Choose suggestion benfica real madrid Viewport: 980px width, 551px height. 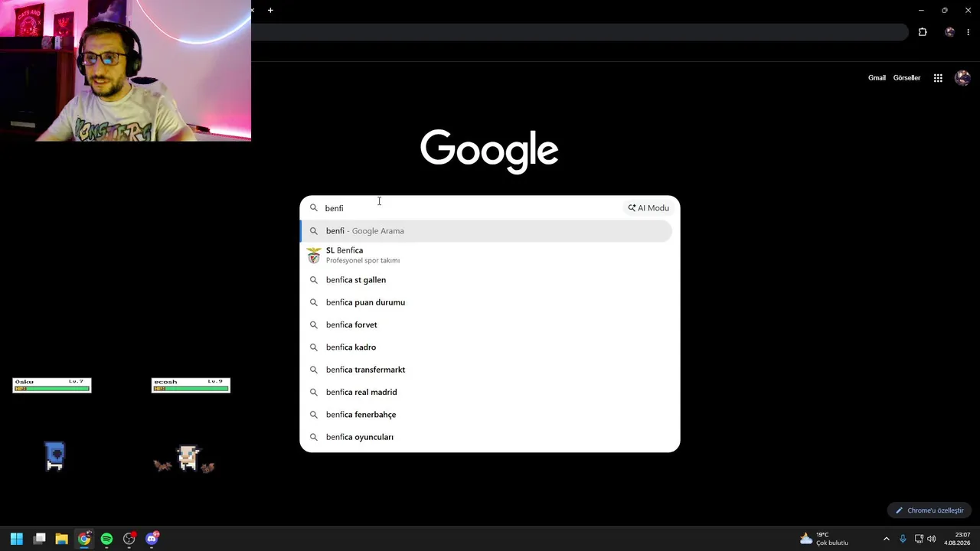486,392
